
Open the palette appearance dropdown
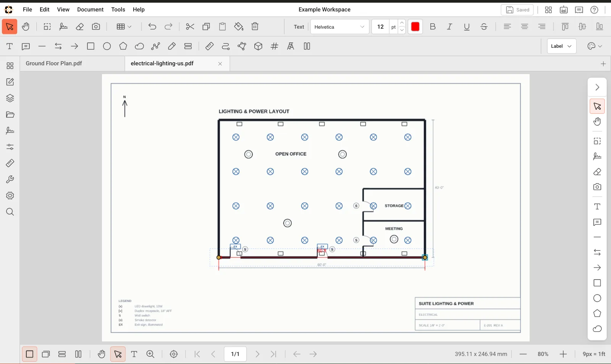point(595,46)
